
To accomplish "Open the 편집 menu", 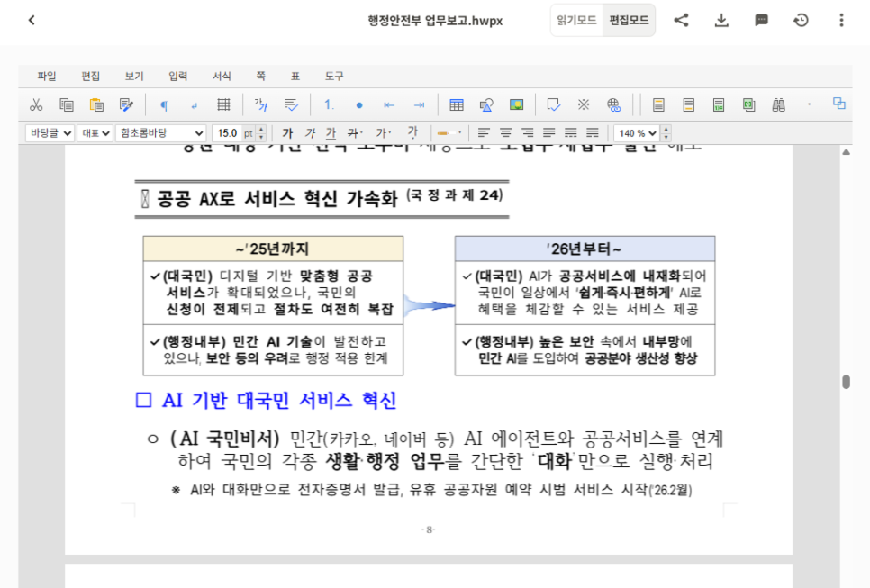I will 90,76.
